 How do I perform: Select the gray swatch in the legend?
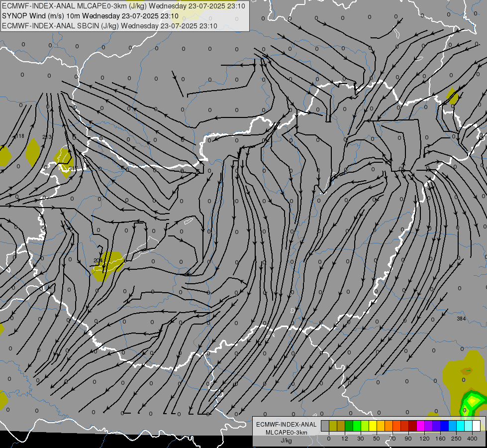pyautogui.click(x=325, y=426)
